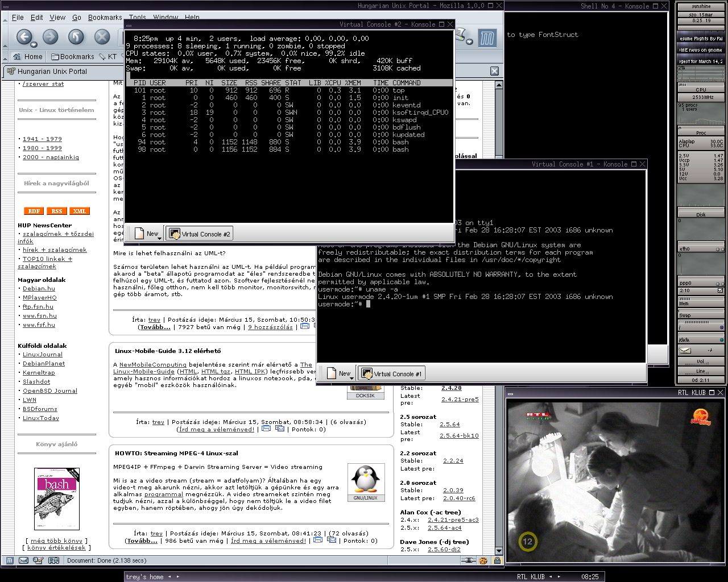The width and height of the screenshot is (728, 582).
Task: Open the Go menu in Mozilla
Action: (77, 18)
